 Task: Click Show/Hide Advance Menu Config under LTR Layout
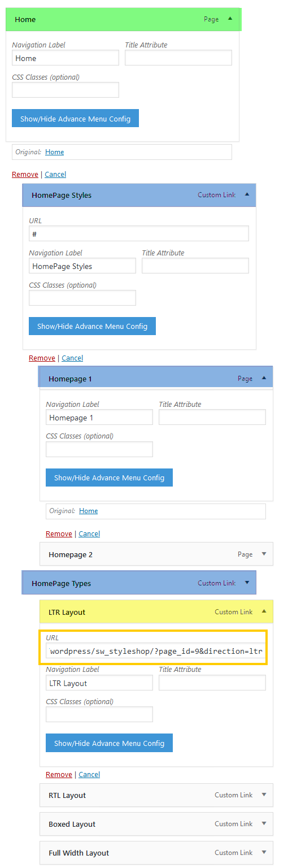[x=109, y=743]
